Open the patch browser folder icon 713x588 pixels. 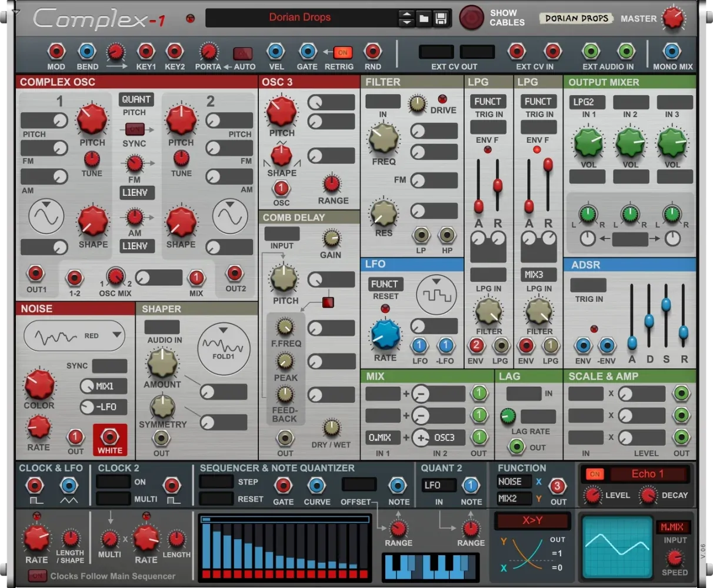point(424,19)
